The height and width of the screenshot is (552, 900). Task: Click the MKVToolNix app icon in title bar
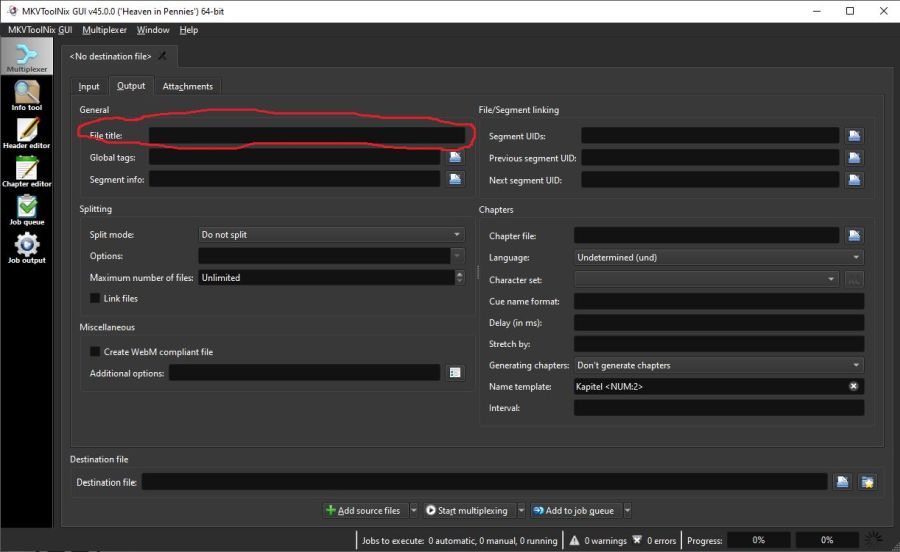click(12, 11)
